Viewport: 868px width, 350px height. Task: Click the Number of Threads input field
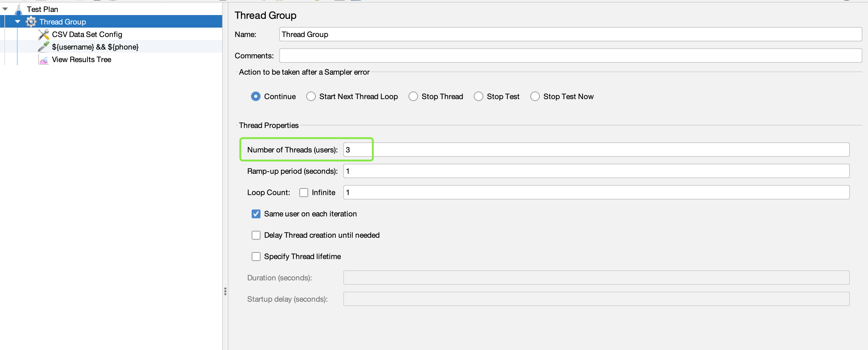click(x=596, y=150)
